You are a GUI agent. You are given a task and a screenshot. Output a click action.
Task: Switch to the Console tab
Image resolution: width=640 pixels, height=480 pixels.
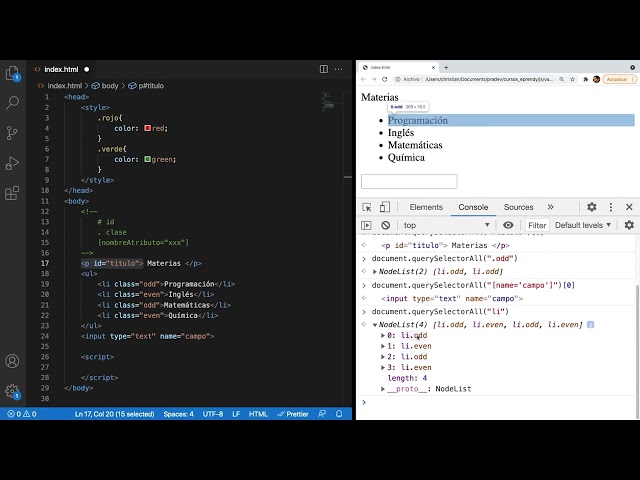pyautogui.click(x=473, y=207)
